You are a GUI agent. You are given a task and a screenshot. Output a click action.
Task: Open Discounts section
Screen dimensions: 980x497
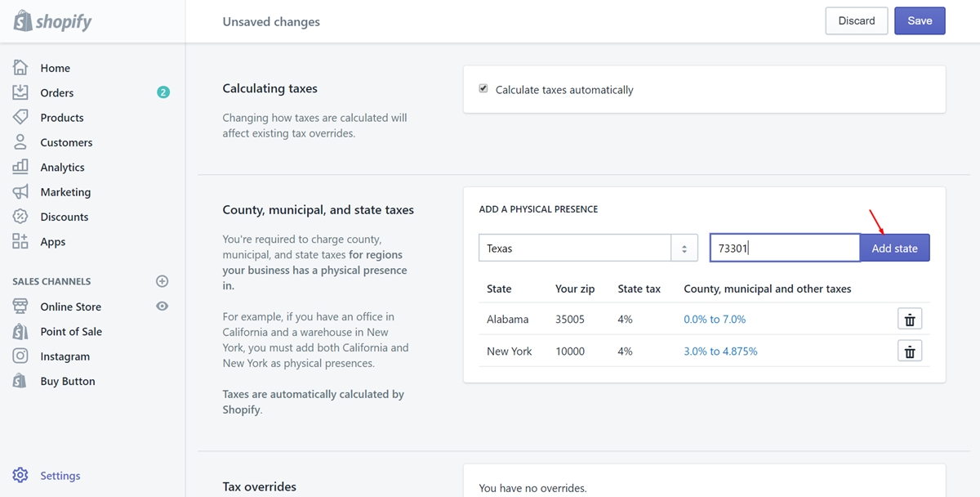tap(65, 217)
